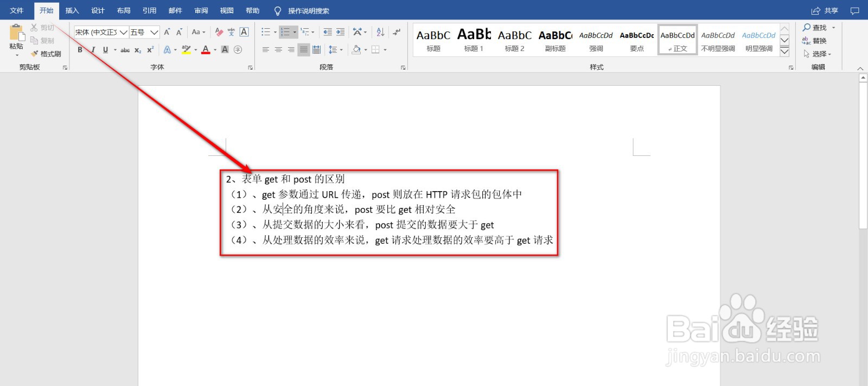The height and width of the screenshot is (386, 868).
Task: Apply yellow text highlight color
Action: pyautogui.click(x=186, y=50)
